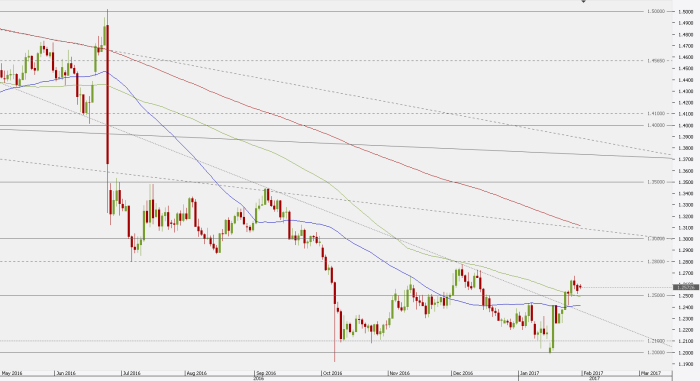Select the 1.20000 bottom level label
Viewport: 700px width, 381px height.
click(656, 352)
